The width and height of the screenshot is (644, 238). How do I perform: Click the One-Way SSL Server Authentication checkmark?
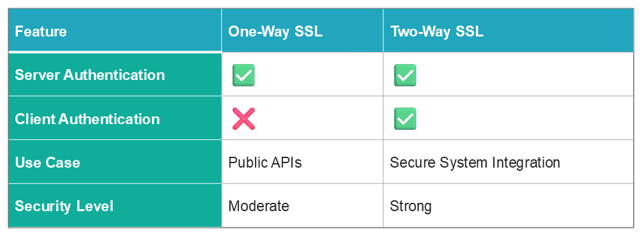[243, 75]
